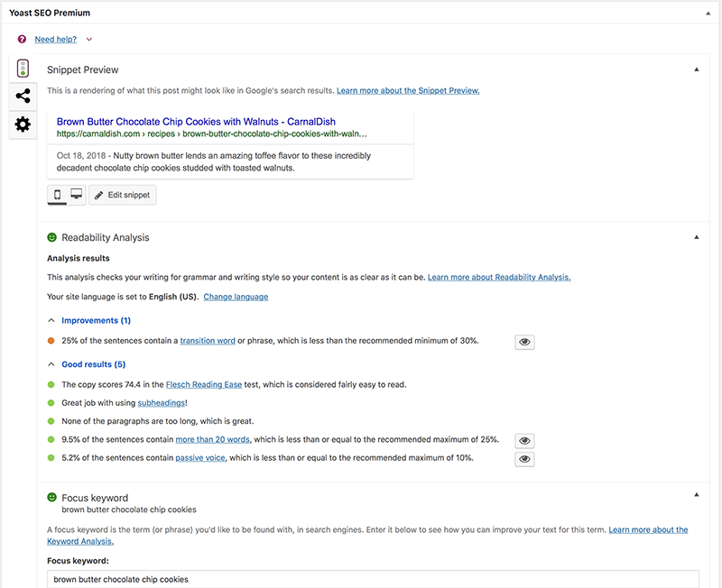Collapse the Good results (5) list

coord(51,364)
